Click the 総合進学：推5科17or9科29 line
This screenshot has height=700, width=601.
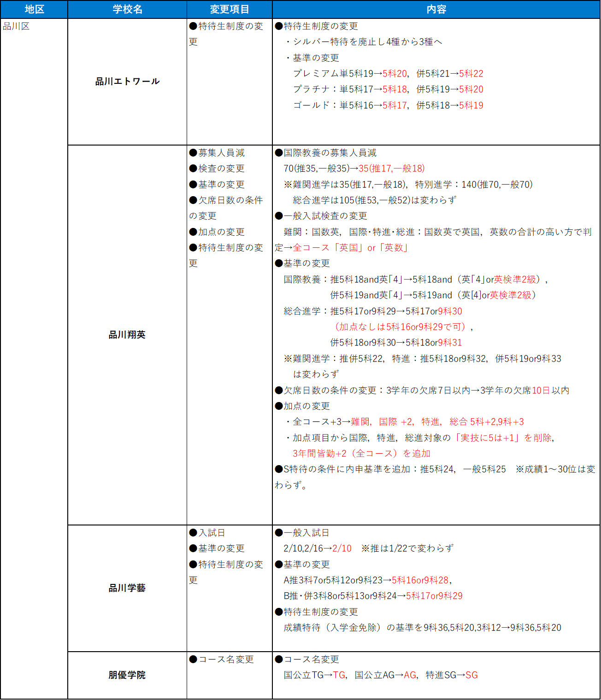coord(373,311)
